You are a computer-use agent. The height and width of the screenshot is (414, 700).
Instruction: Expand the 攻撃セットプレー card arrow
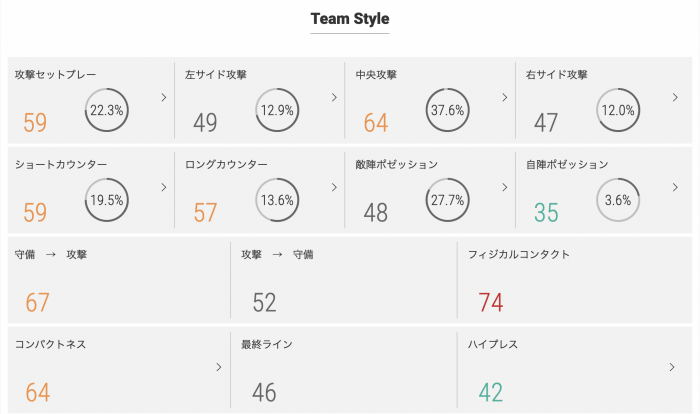pyautogui.click(x=163, y=98)
